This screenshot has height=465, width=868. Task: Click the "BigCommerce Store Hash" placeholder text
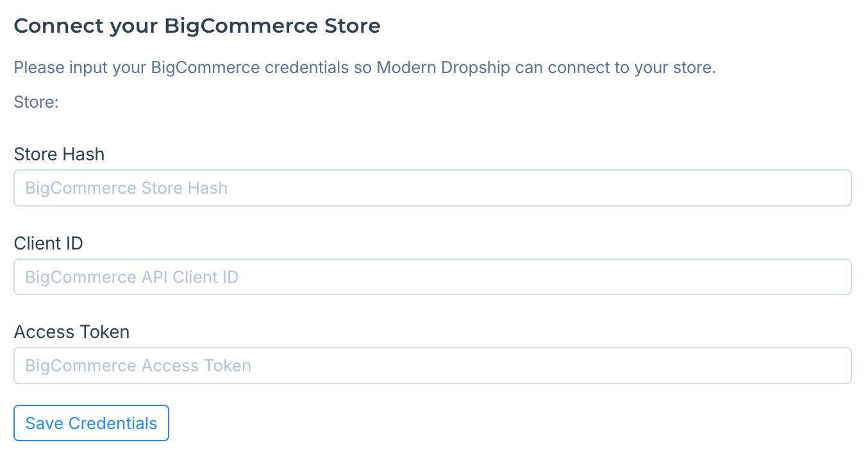126,189
